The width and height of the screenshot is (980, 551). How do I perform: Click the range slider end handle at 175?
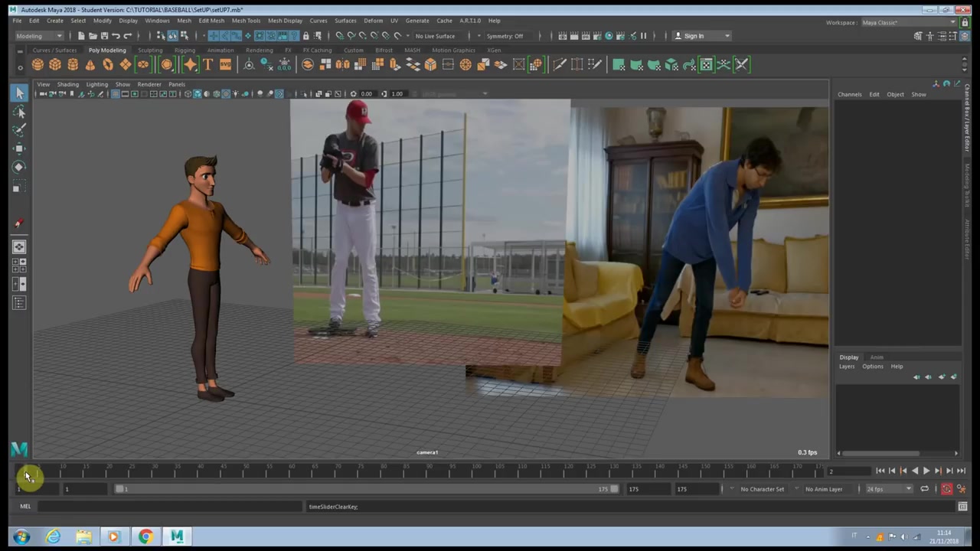(614, 489)
